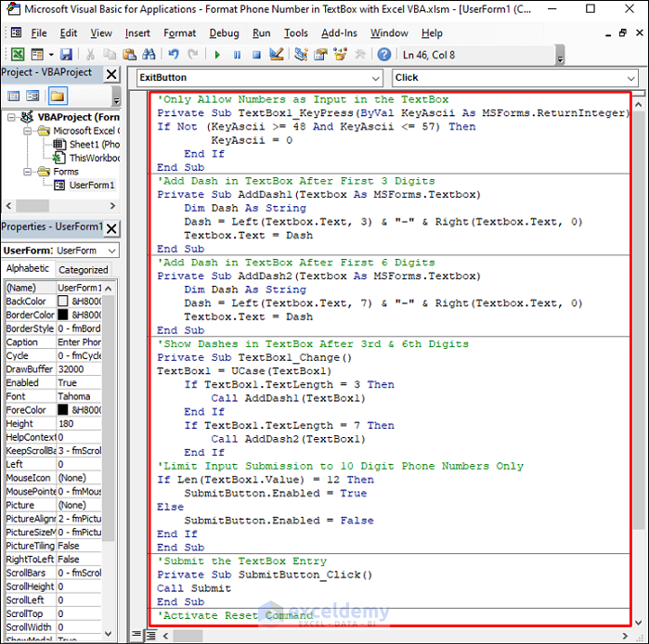Viewport: 649px width, 644px height.
Task: Close the Properties panel
Action: pyautogui.click(x=110, y=227)
